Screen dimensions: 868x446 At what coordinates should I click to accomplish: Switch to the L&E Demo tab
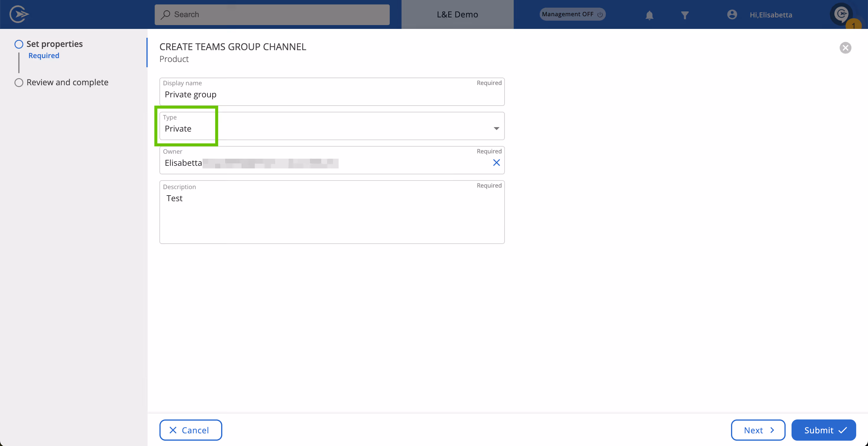[457, 14]
